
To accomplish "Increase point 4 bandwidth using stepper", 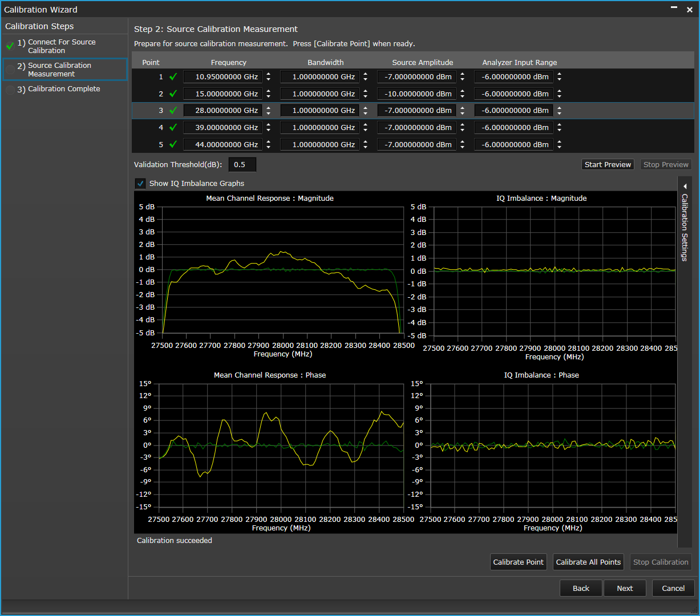I will pos(366,125).
